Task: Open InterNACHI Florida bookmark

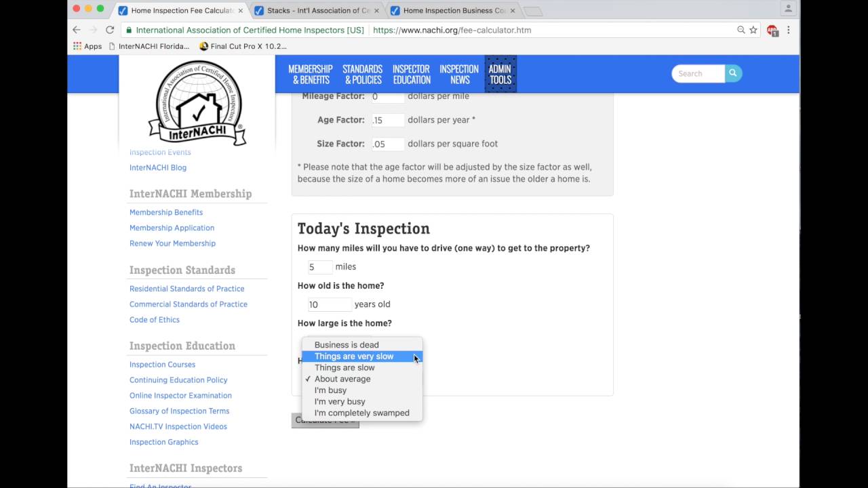Action: tap(149, 46)
